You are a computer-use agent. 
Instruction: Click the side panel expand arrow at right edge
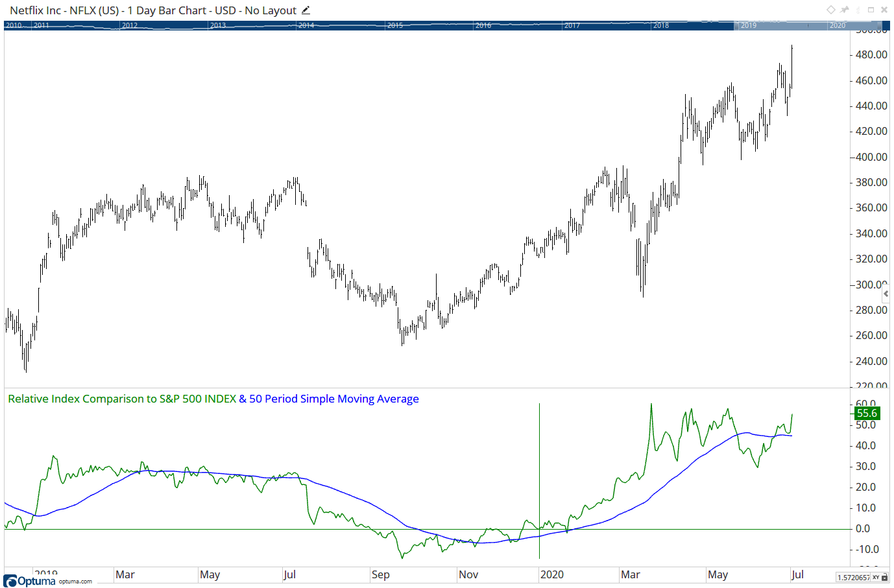click(886, 294)
